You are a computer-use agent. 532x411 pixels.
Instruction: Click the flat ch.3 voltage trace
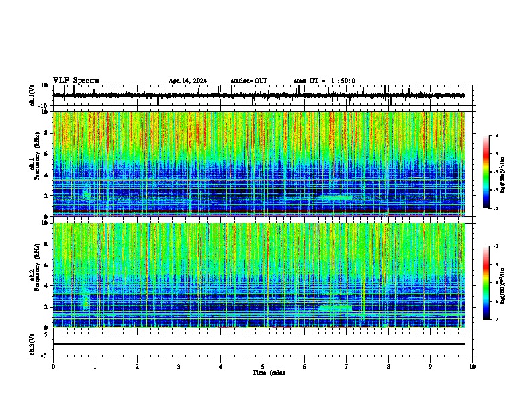(x=259, y=344)
